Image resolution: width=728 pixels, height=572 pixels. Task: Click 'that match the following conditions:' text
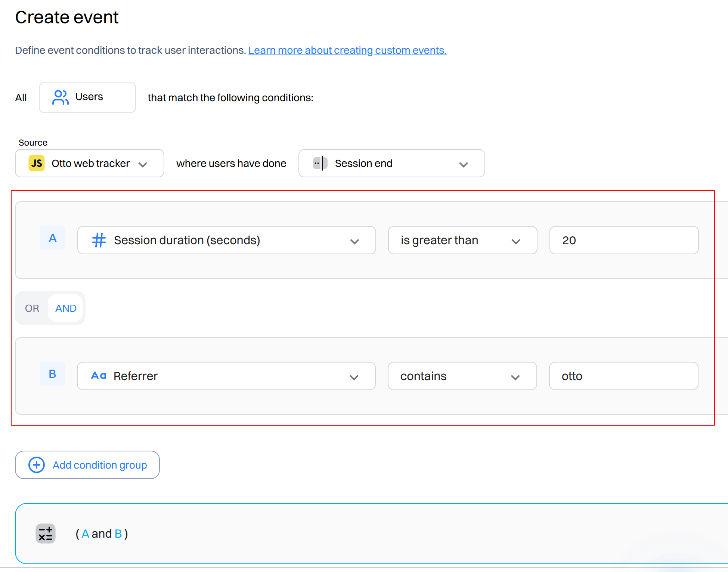pyautogui.click(x=230, y=97)
